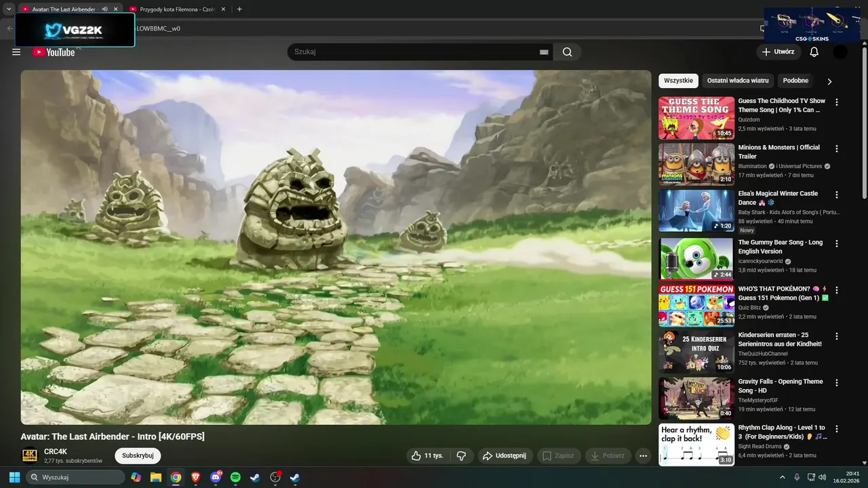Select the Ostatni władca wiatru chip
The image size is (868, 488).
click(738, 81)
